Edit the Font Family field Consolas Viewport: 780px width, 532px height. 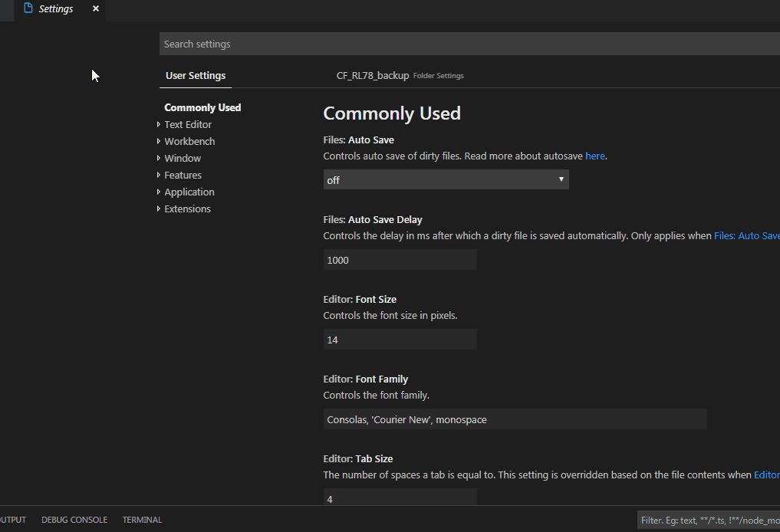[x=515, y=419]
